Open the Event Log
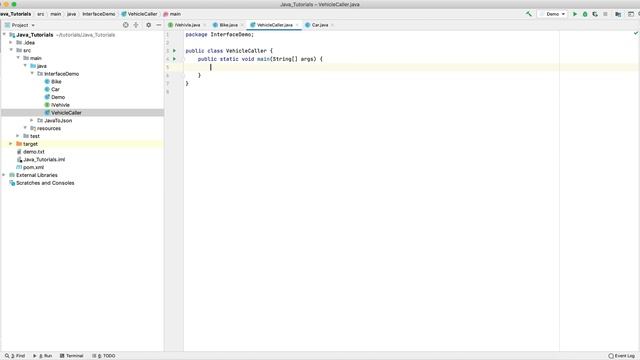Viewport: 640px width, 360px height. coord(622,356)
